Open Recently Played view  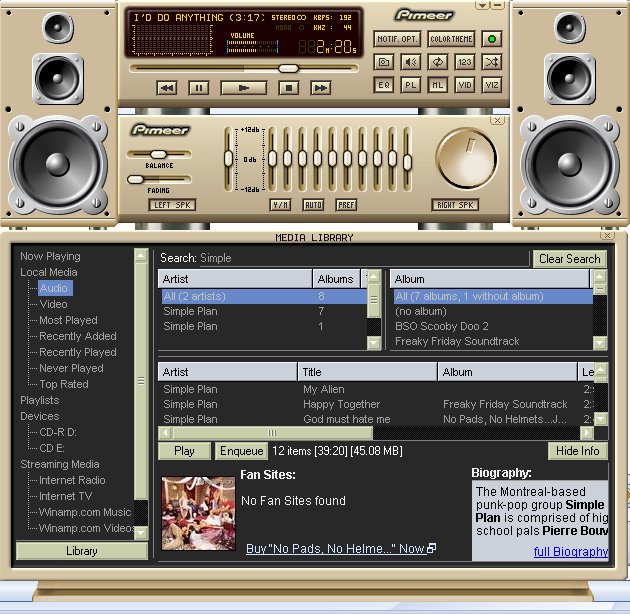coord(78,352)
